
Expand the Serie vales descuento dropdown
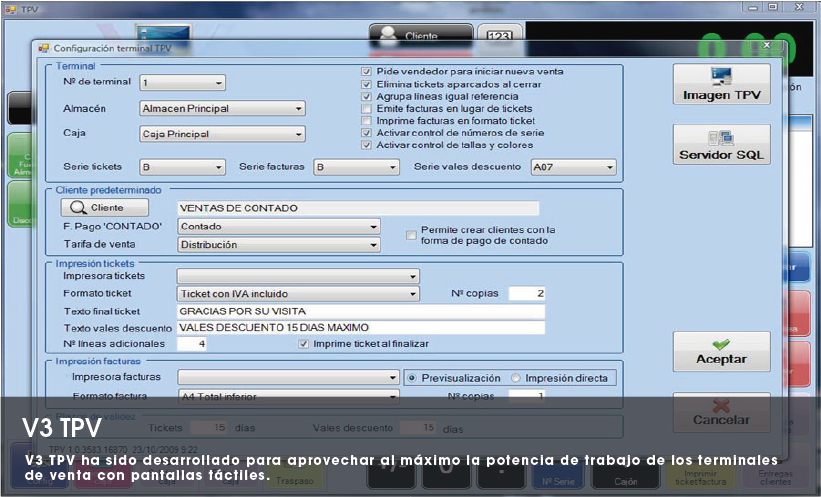[x=572, y=167]
